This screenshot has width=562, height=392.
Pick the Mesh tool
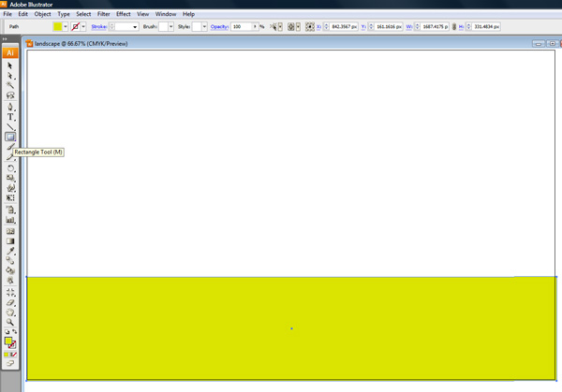(10, 231)
